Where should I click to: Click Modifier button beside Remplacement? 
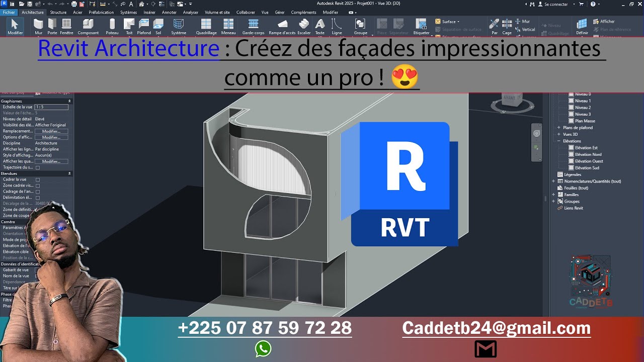(x=51, y=131)
